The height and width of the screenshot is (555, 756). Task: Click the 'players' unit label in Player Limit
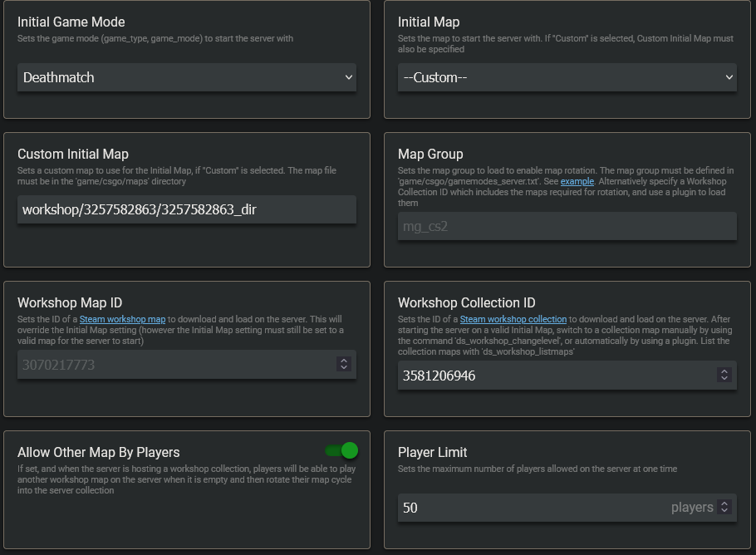pyautogui.click(x=691, y=508)
